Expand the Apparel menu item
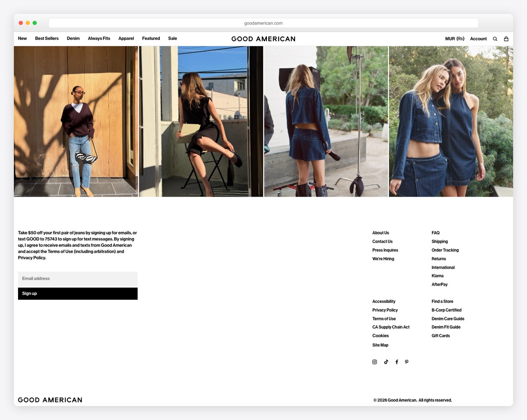The image size is (527, 420). click(x=126, y=38)
